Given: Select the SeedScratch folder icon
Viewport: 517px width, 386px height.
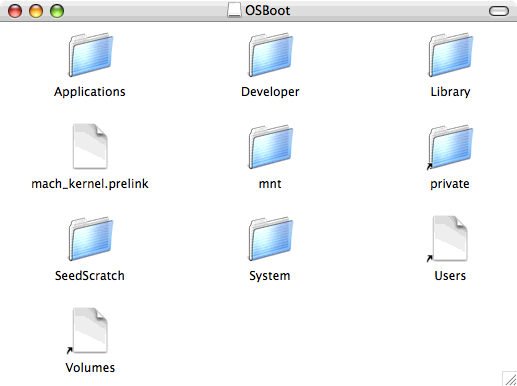Looking at the screenshot, I should pos(91,239).
